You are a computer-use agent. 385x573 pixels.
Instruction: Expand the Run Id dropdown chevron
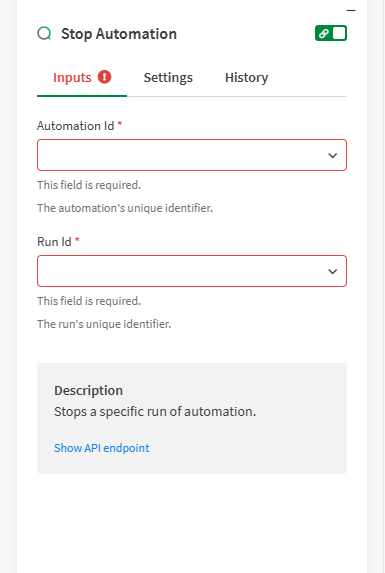(x=332, y=271)
